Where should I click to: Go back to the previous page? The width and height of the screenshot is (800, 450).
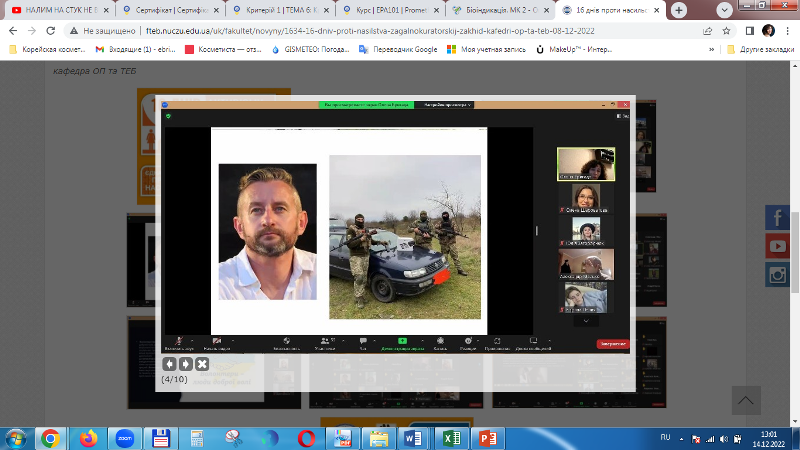13,31
